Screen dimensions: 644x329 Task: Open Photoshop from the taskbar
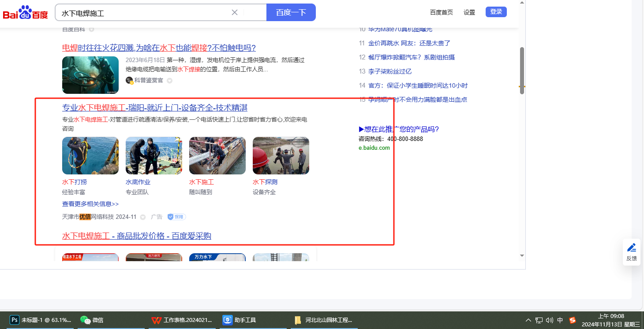(41, 320)
